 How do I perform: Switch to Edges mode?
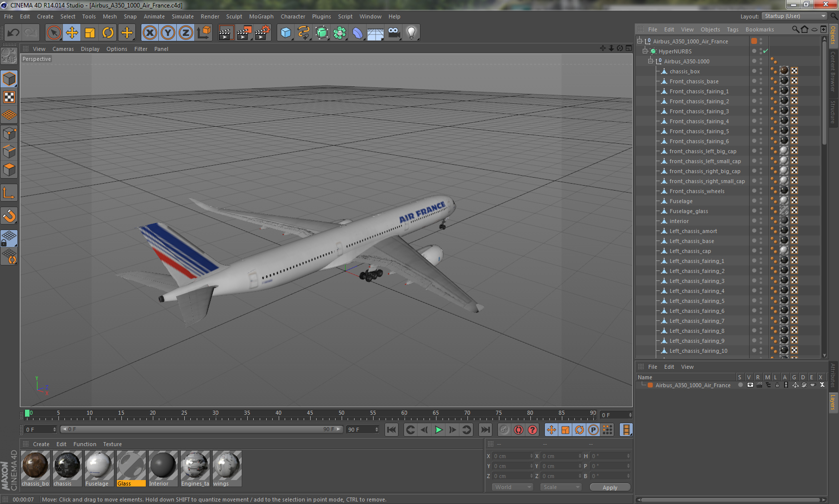click(9, 152)
